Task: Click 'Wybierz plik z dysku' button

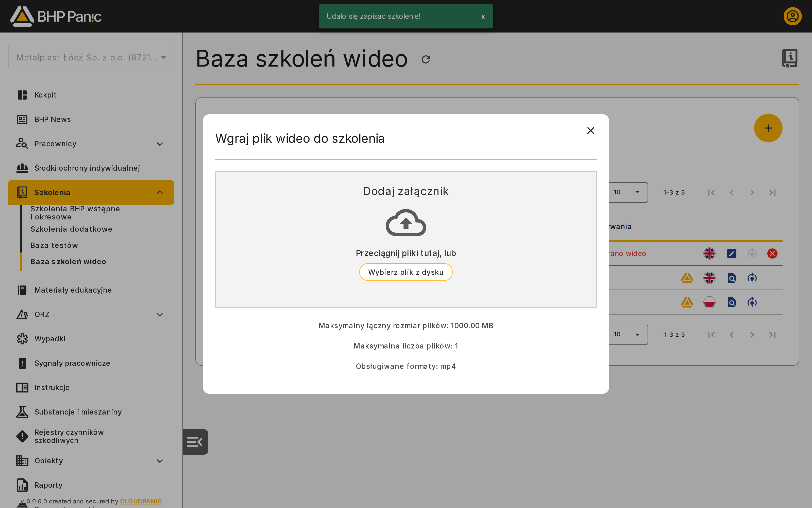Action: point(406,272)
